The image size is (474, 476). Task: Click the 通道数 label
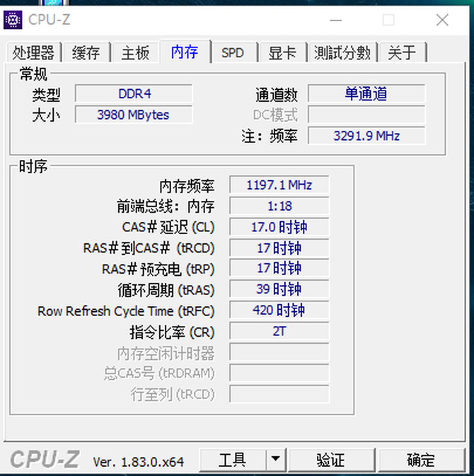tap(277, 94)
